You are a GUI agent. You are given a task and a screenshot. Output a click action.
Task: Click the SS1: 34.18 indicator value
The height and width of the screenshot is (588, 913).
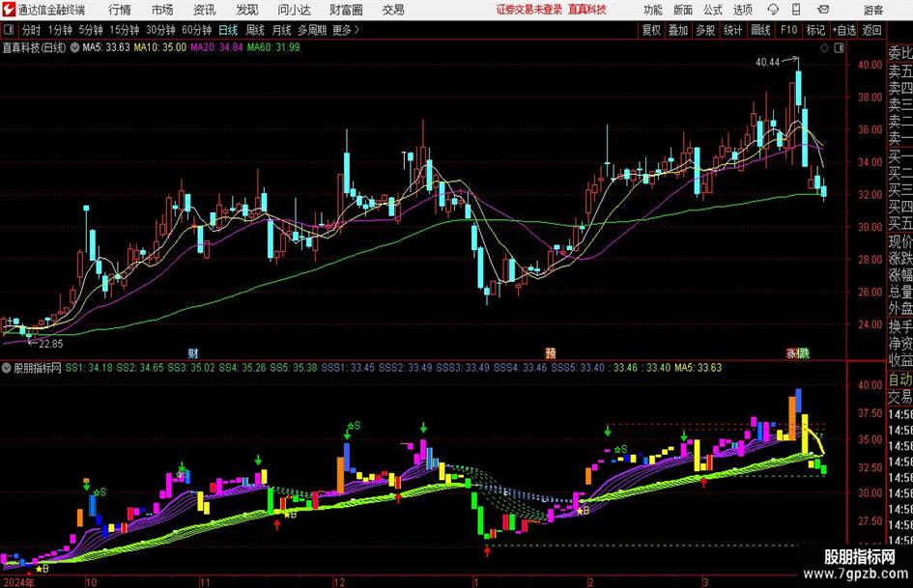[x=89, y=368]
